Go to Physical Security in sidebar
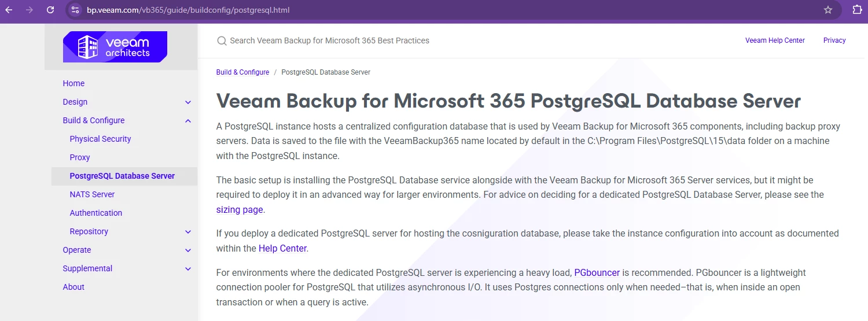This screenshot has height=321, width=868. [100, 139]
